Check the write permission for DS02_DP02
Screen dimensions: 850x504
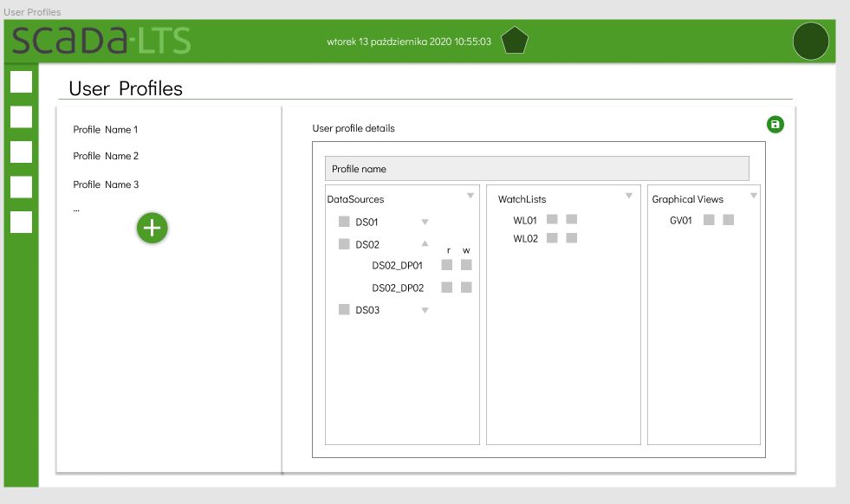click(466, 287)
